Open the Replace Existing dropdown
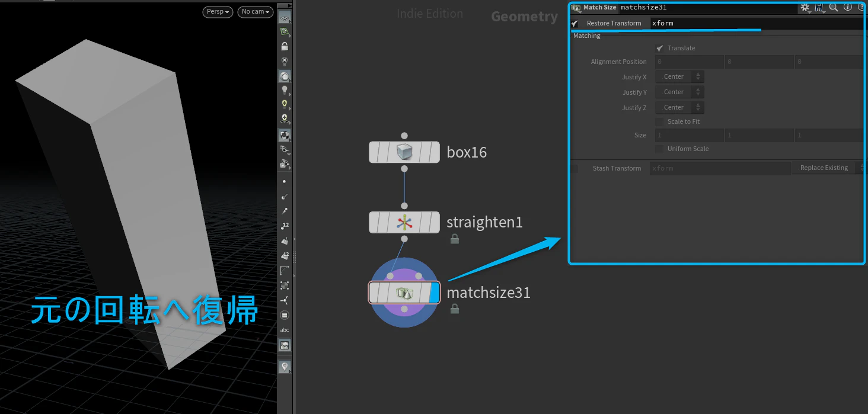The image size is (868, 414). pos(829,168)
